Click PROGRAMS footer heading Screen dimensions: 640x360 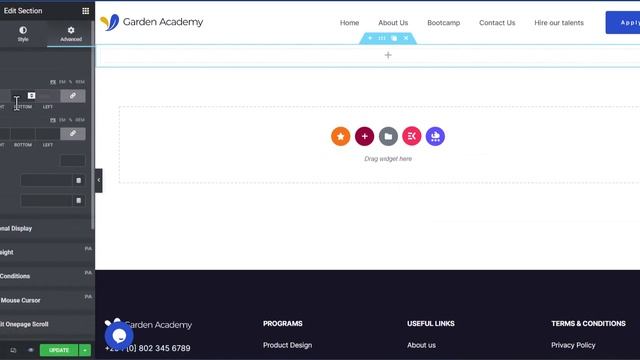click(282, 323)
